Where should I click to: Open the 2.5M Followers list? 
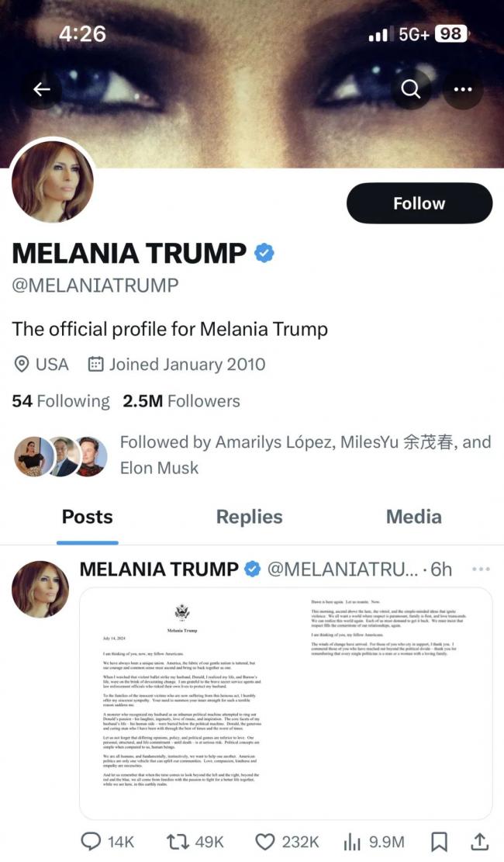tap(181, 401)
